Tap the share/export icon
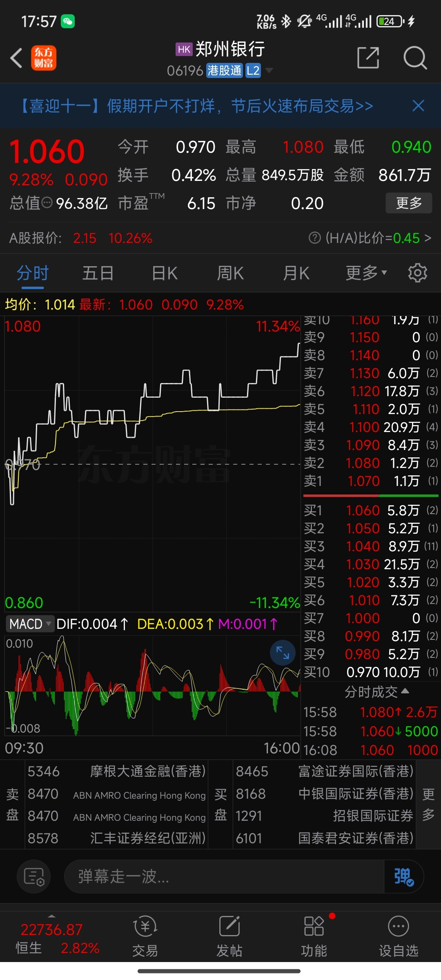Image resolution: width=441 pixels, height=980 pixels. 368,58
